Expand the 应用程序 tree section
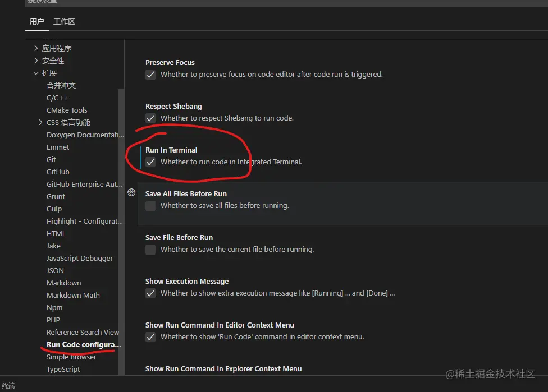Screen dimensions: 548x392 (x=36, y=48)
